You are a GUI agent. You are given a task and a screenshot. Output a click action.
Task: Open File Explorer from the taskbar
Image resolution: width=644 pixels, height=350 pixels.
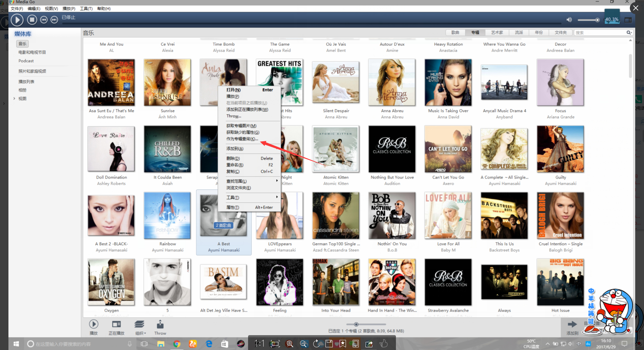pos(161,344)
